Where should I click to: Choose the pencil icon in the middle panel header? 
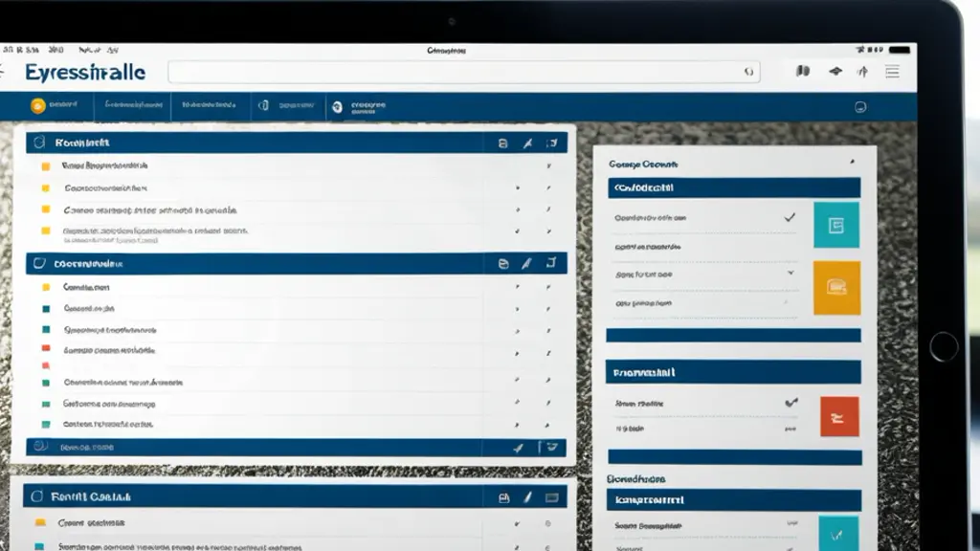[527, 264]
